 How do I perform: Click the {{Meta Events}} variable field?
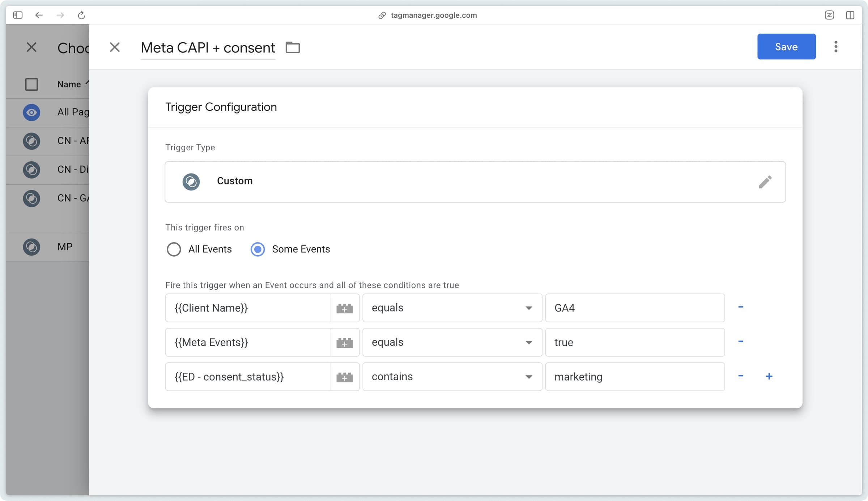click(248, 342)
